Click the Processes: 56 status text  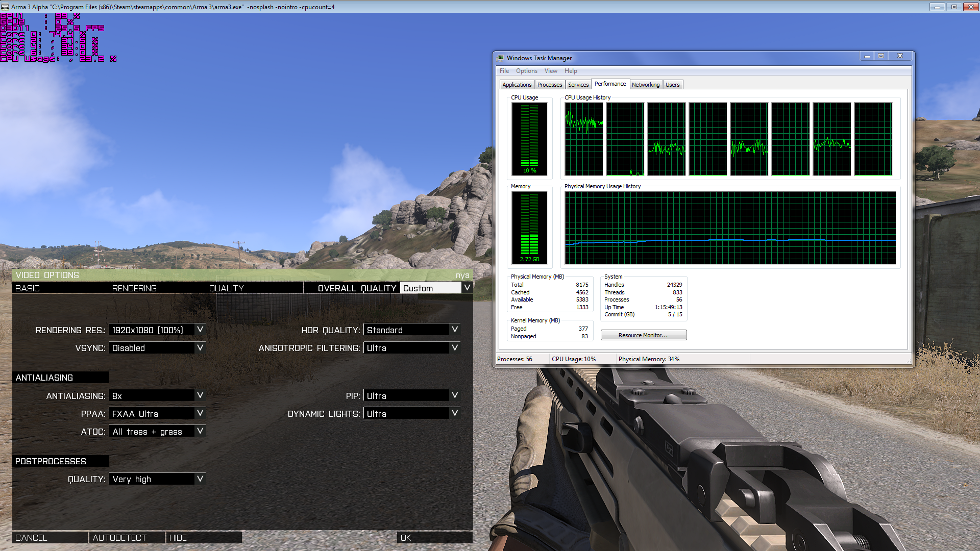click(x=514, y=359)
